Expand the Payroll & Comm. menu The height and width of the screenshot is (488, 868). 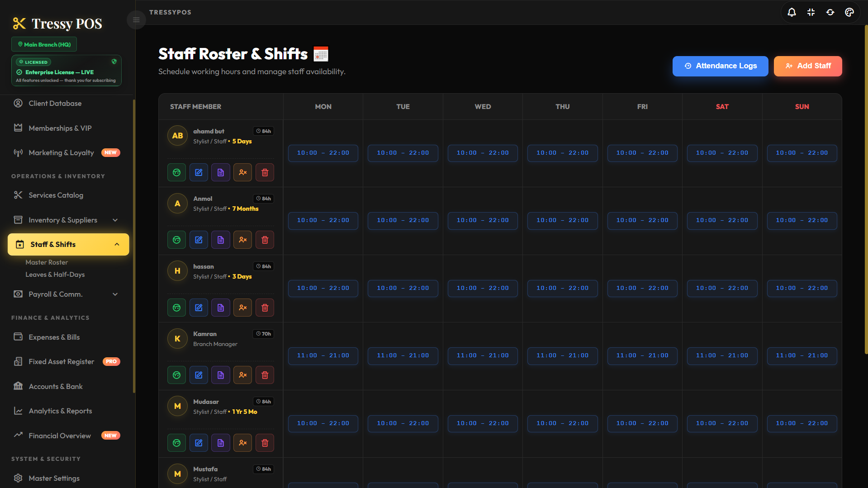(68, 294)
